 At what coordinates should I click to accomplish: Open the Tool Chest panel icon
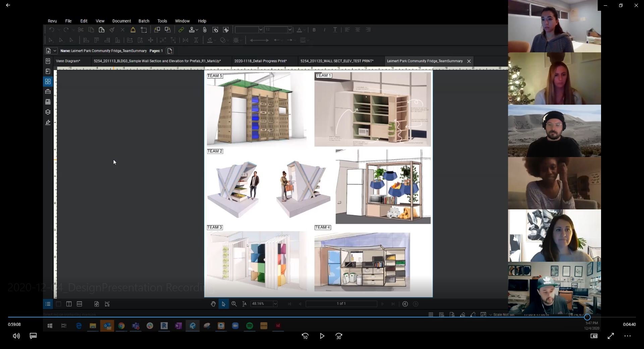(x=48, y=92)
